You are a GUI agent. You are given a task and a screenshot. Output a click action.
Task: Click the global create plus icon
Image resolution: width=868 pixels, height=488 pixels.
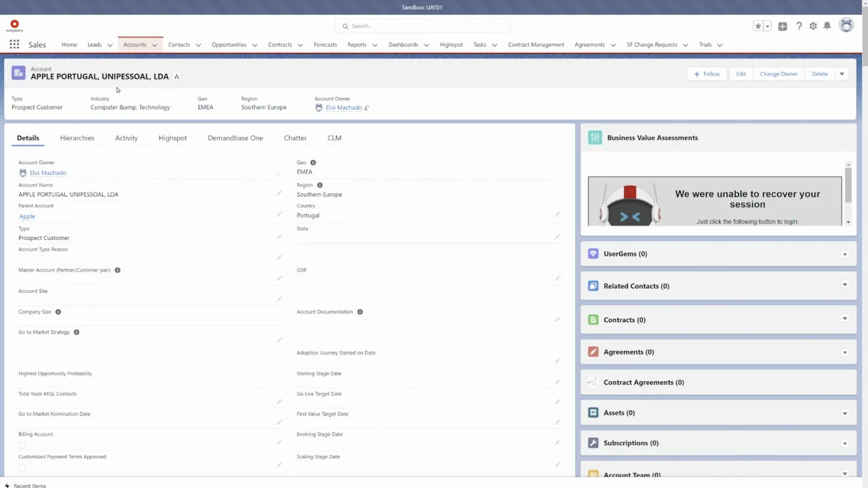pyautogui.click(x=783, y=26)
